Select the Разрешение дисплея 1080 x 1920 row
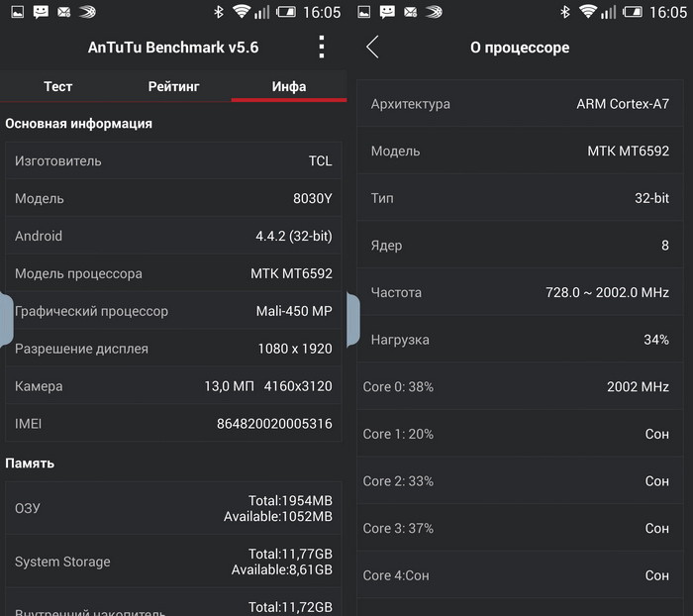The width and height of the screenshot is (693, 616). pos(173,349)
